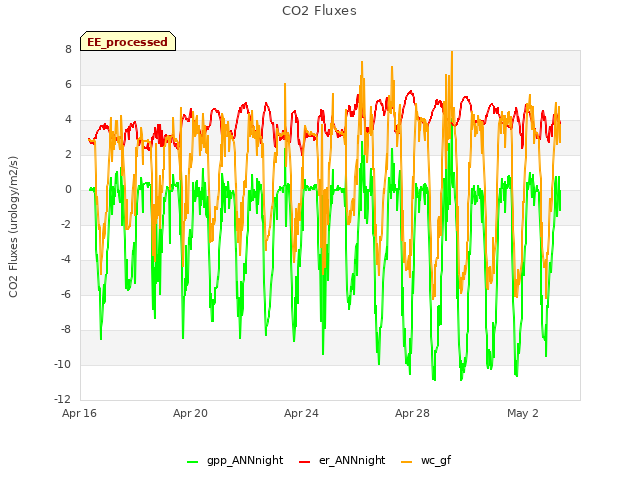Click the red er_ANNnight legend color marker
The width and height of the screenshot is (640, 480).
click(x=304, y=462)
